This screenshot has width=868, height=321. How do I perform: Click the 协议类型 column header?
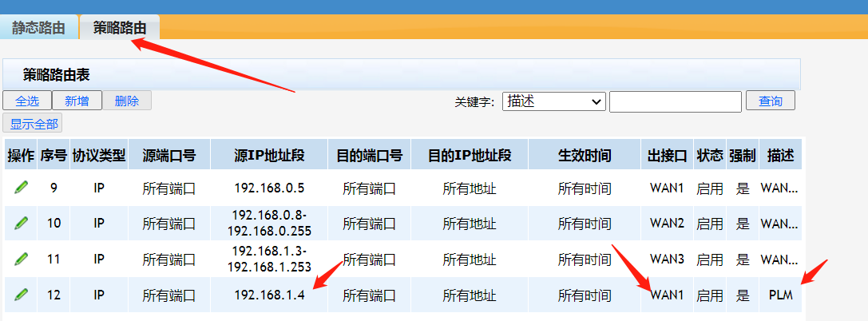coord(99,156)
